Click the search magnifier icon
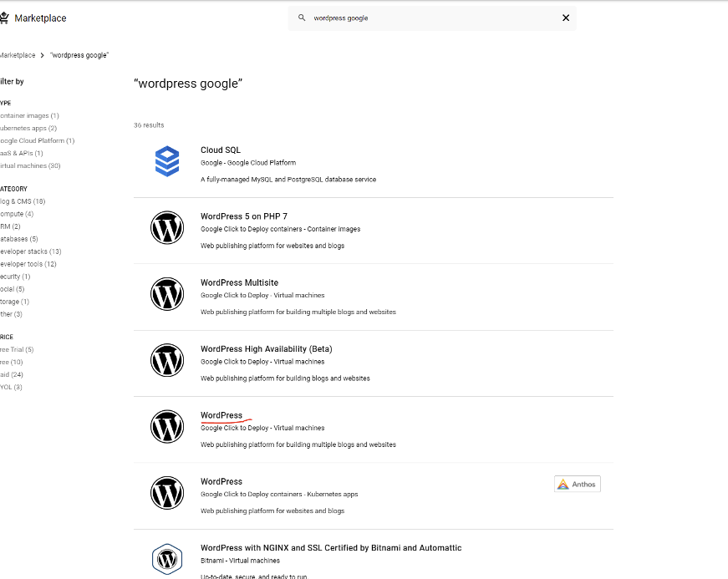 (x=302, y=18)
